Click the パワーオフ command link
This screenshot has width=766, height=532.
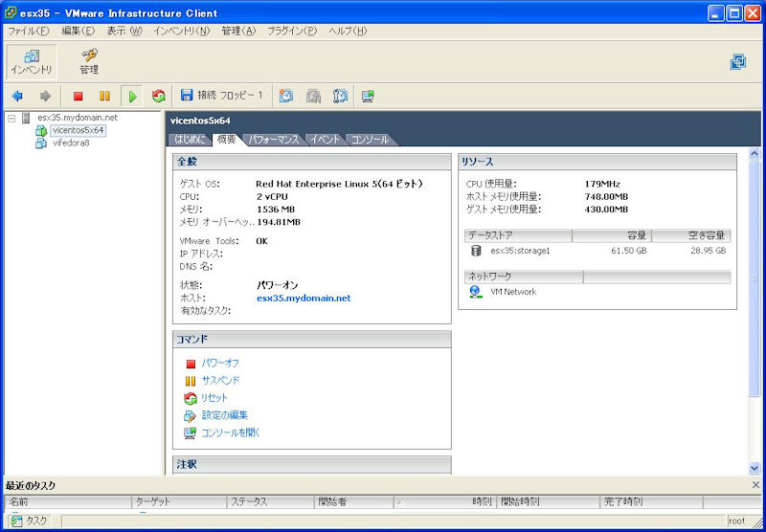coord(220,364)
